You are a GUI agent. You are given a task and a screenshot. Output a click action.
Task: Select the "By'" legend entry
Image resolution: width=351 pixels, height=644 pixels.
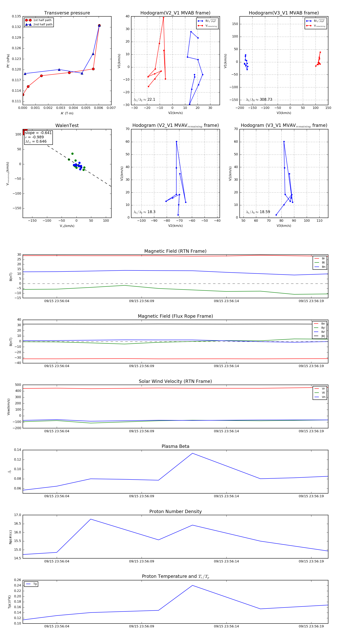coord(320,328)
